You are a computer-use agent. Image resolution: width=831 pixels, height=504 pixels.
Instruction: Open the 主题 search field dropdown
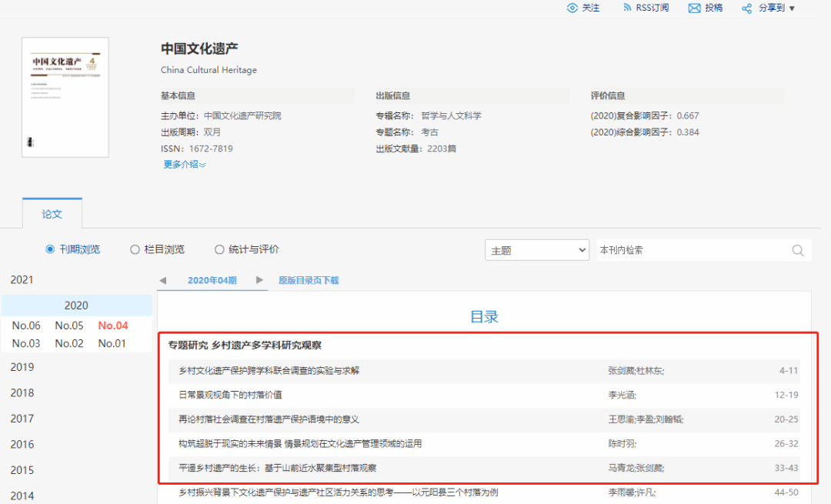tap(536, 250)
